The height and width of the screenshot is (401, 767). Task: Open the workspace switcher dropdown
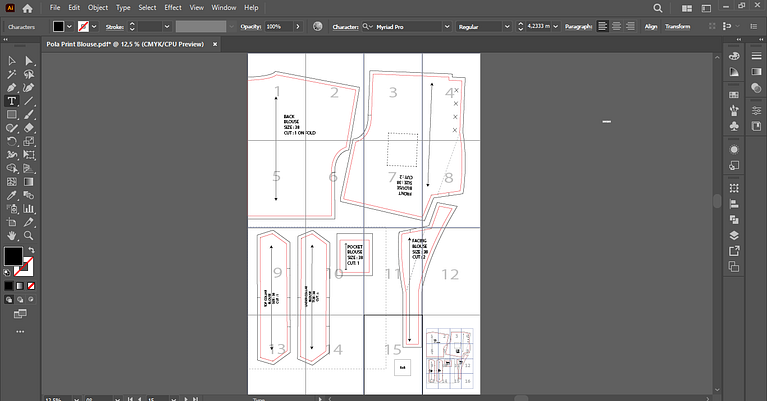point(706,8)
